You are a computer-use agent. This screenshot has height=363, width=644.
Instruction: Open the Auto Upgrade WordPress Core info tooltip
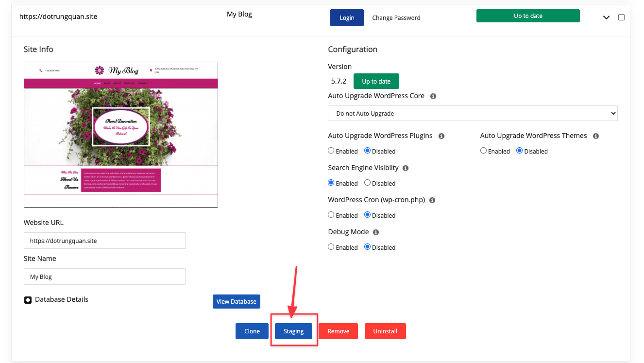[433, 96]
